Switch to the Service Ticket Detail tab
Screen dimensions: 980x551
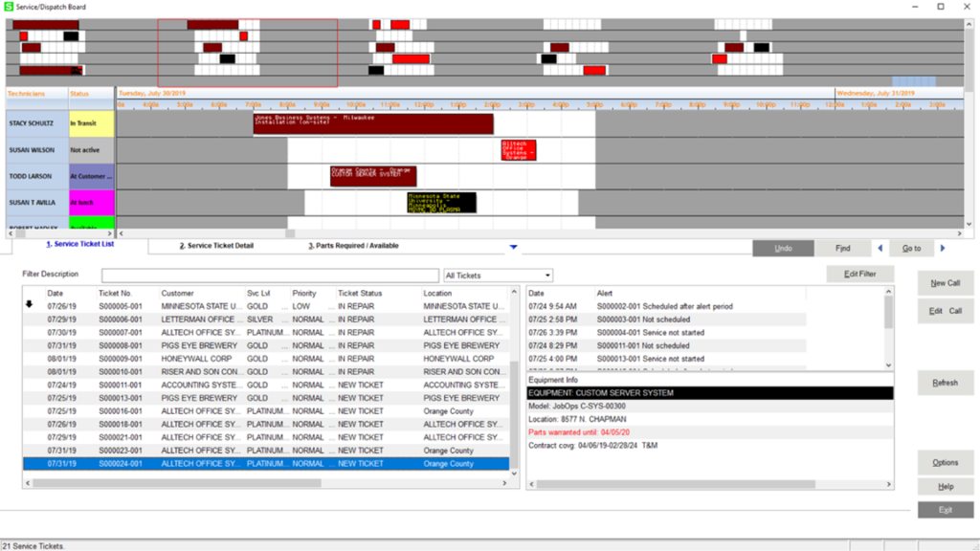tap(216, 246)
